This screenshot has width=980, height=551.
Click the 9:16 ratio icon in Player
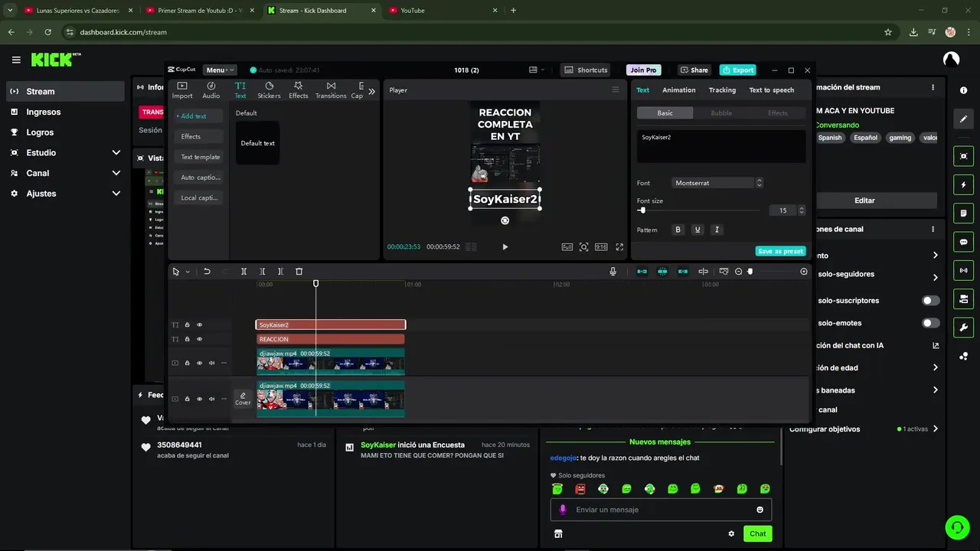pos(601,247)
